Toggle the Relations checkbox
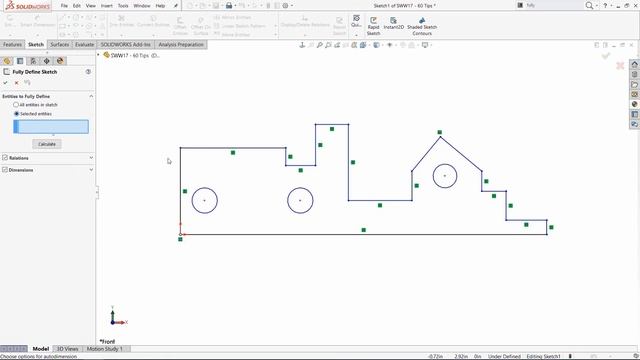The width and height of the screenshot is (640, 360). pos(5,158)
